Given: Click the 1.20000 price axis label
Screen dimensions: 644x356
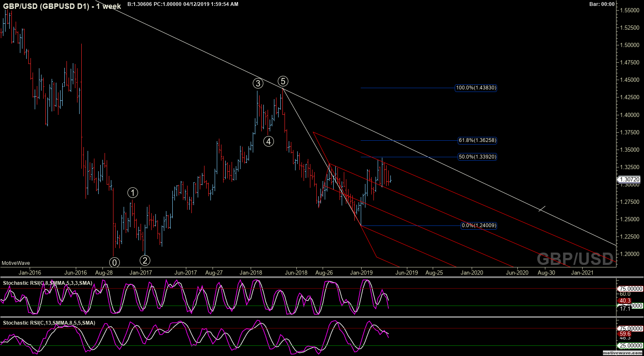Looking at the screenshot, I should (x=629, y=254).
